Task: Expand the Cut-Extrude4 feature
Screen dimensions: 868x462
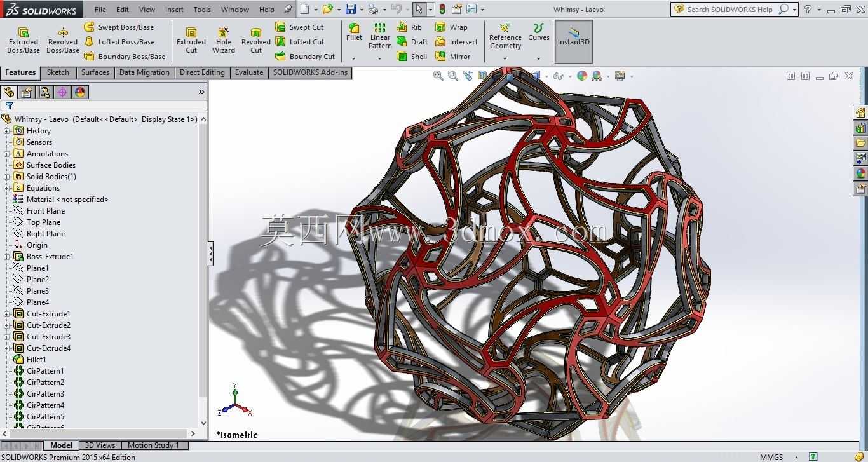Action: click(7, 348)
